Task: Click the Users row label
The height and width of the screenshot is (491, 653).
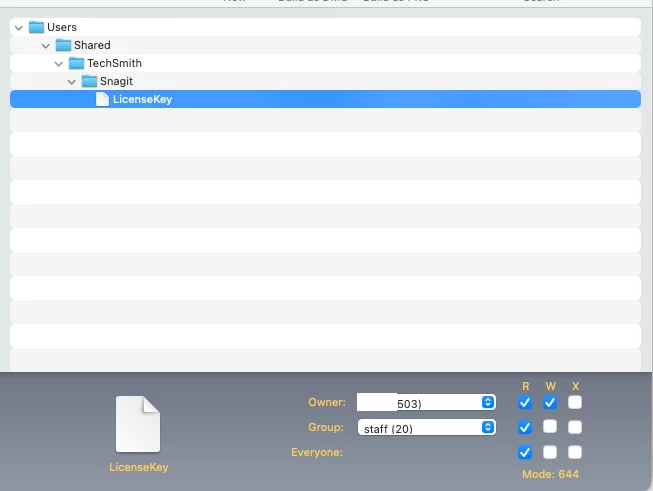Action: [62, 27]
